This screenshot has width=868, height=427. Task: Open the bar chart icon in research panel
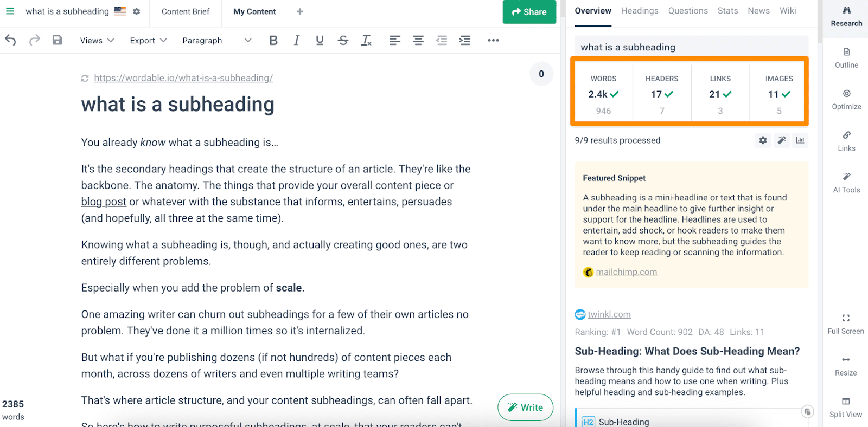coord(800,140)
